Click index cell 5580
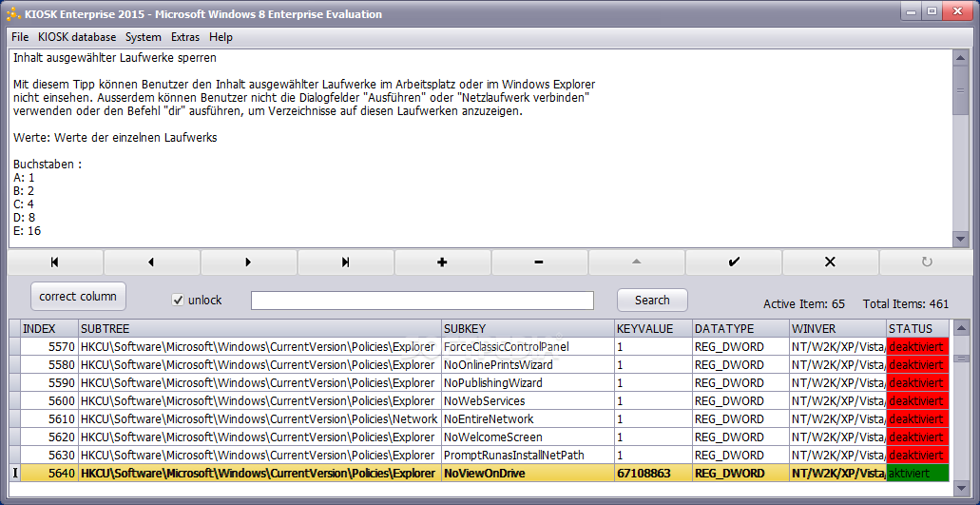 click(49, 364)
